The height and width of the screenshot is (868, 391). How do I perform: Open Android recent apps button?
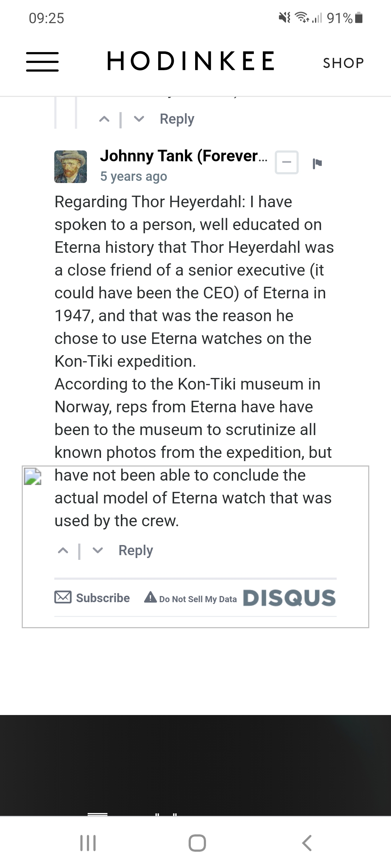(x=88, y=843)
